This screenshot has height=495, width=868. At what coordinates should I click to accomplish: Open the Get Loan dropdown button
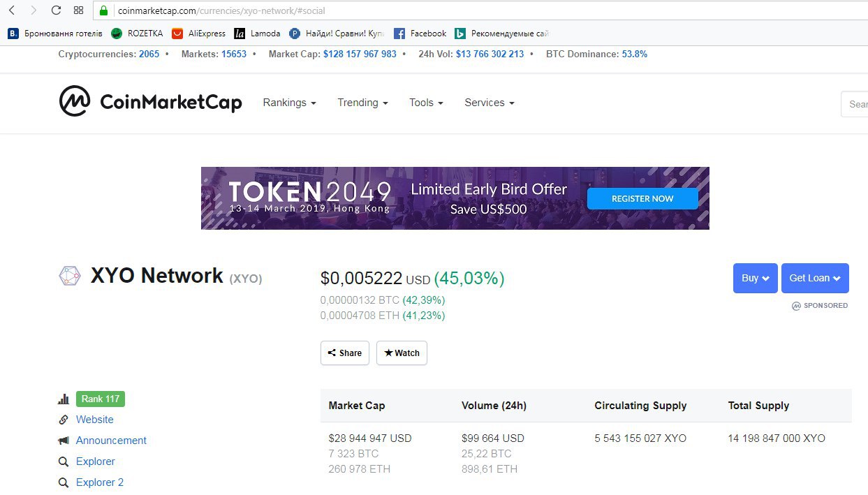[815, 278]
